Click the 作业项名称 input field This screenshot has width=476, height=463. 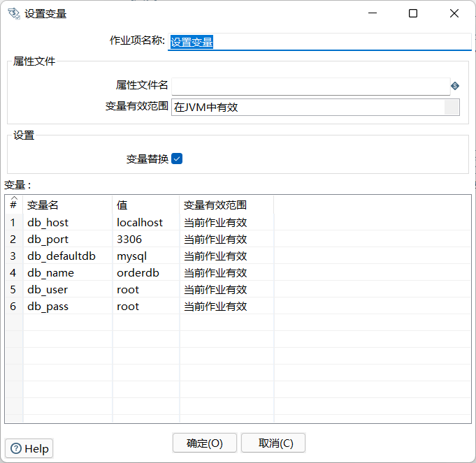(319, 42)
